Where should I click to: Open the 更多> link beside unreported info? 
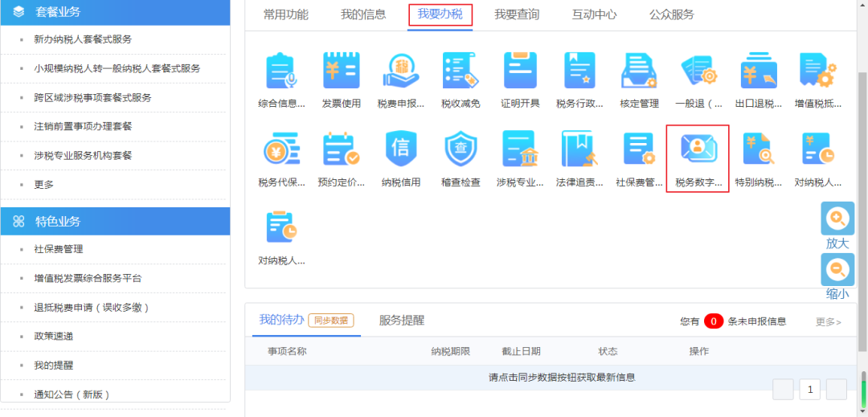click(828, 322)
